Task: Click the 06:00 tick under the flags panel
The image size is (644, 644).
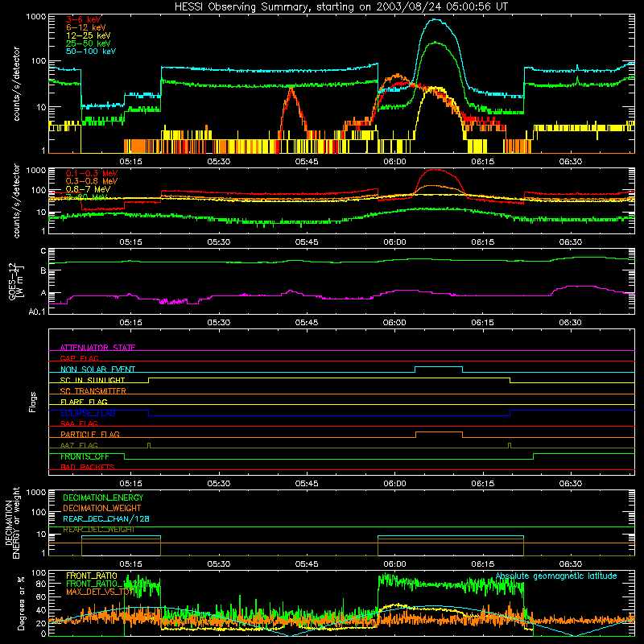Action: coord(394,483)
